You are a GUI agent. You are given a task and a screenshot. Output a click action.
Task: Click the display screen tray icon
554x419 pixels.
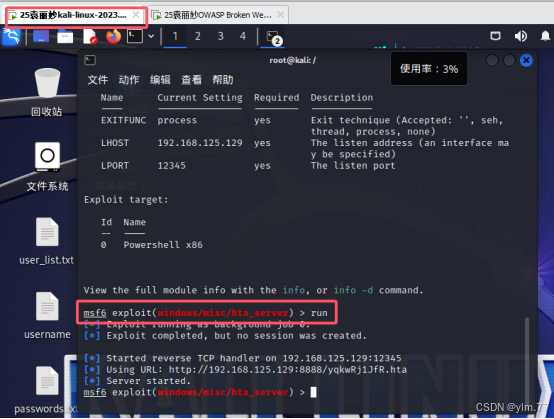pos(495,36)
